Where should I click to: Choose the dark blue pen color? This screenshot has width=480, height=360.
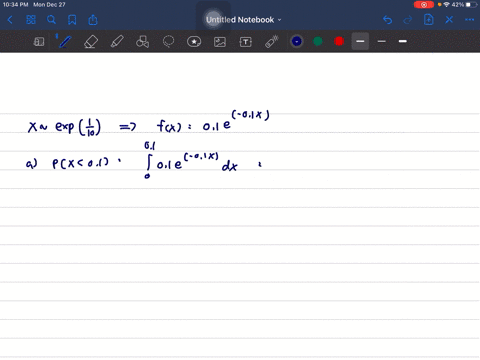[297, 41]
